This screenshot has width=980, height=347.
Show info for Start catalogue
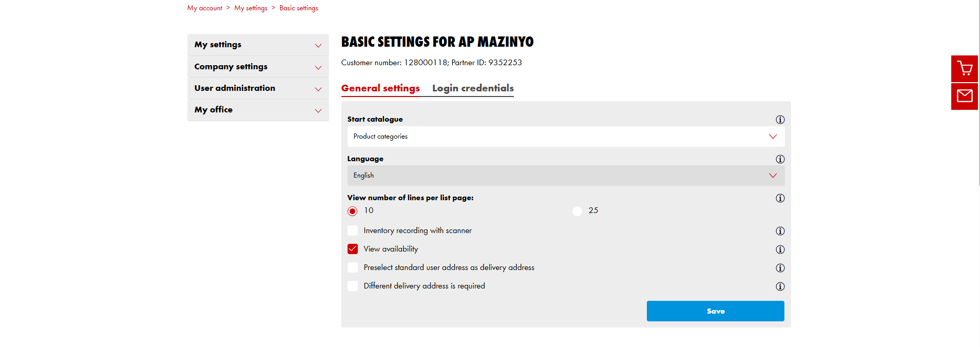tap(780, 120)
